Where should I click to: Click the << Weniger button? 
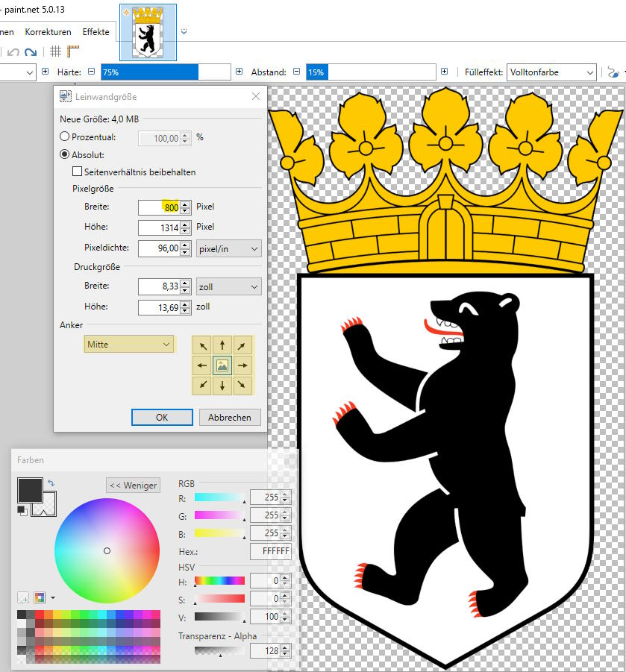[134, 485]
